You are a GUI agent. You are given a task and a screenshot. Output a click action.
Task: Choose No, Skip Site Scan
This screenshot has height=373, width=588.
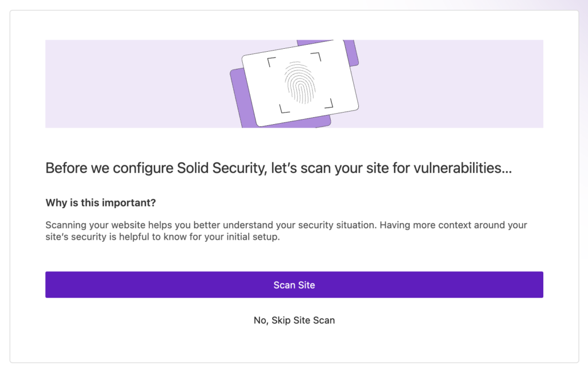click(294, 320)
